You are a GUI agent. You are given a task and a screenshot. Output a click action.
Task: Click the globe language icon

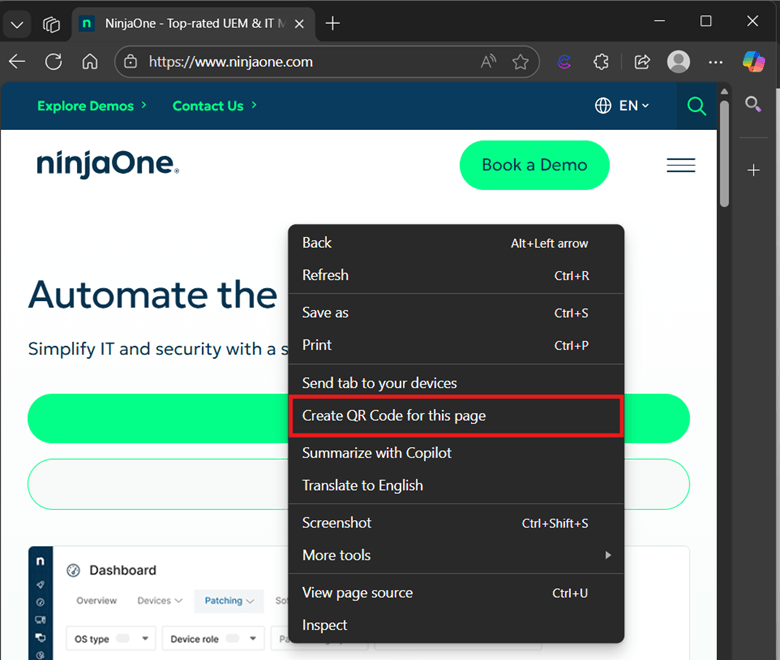[603, 105]
